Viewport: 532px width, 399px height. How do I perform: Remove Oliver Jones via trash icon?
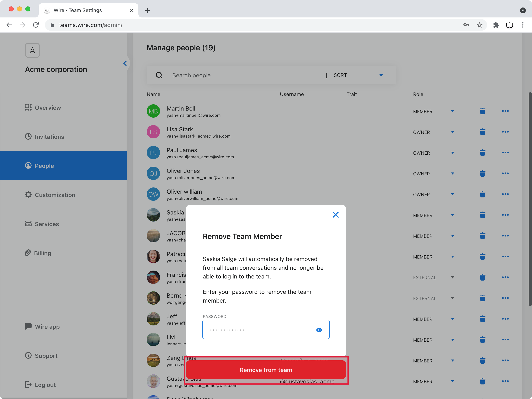click(x=482, y=173)
